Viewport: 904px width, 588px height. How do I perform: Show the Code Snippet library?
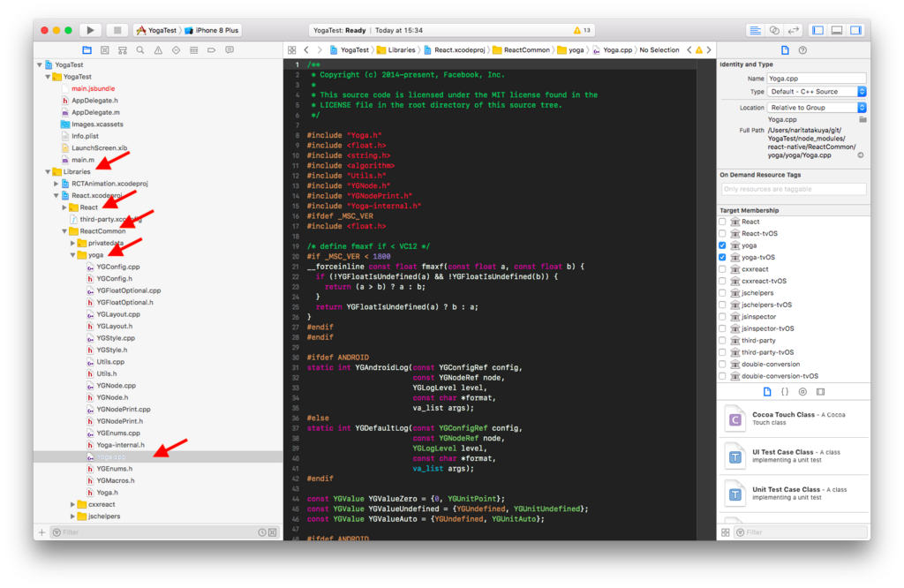point(785,391)
